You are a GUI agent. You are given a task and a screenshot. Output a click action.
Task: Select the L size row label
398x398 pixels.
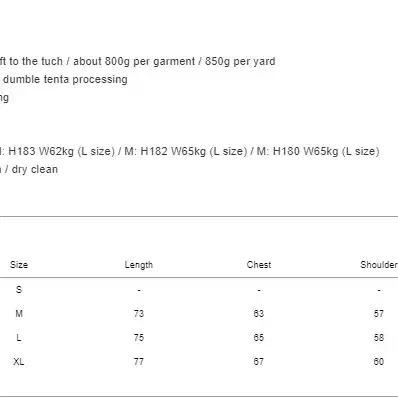click(19, 337)
